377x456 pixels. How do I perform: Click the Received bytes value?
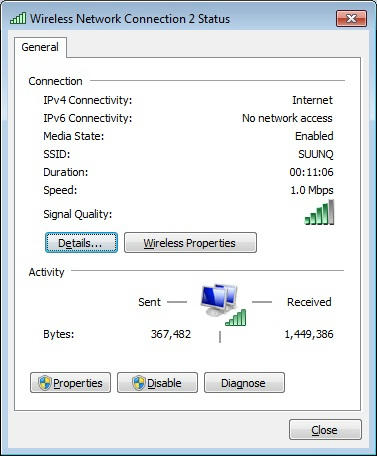(x=309, y=334)
